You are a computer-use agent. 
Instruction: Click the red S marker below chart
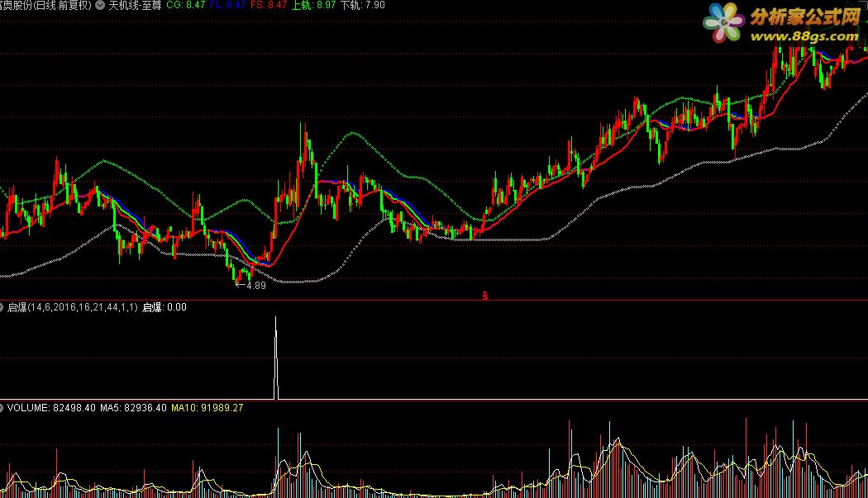[x=485, y=296]
